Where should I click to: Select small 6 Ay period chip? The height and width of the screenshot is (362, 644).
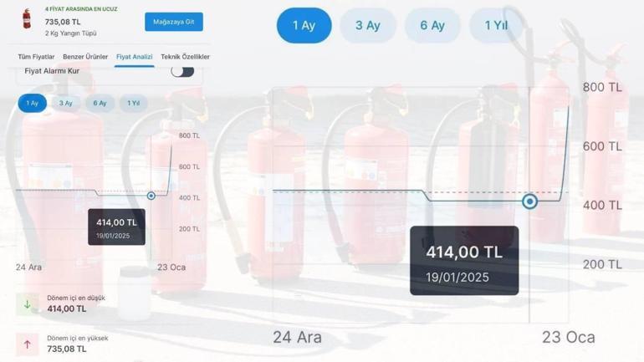(100, 103)
